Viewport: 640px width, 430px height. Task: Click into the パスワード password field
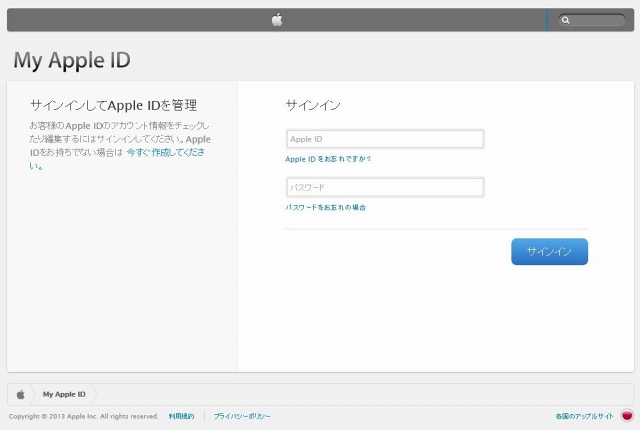(x=385, y=187)
